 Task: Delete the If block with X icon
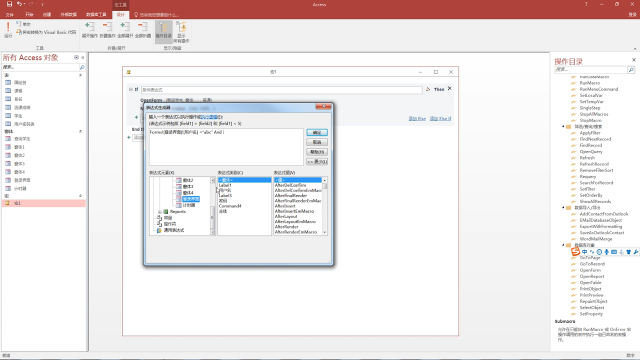(449, 88)
